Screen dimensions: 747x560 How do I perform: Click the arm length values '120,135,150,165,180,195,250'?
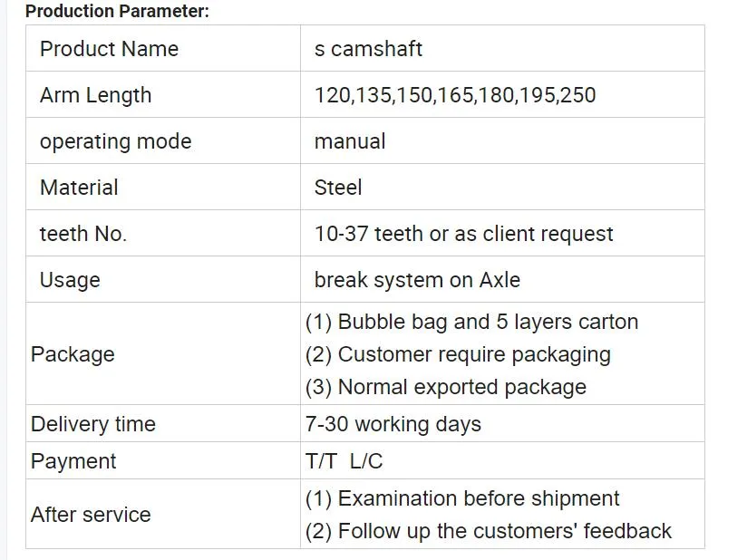455,95
